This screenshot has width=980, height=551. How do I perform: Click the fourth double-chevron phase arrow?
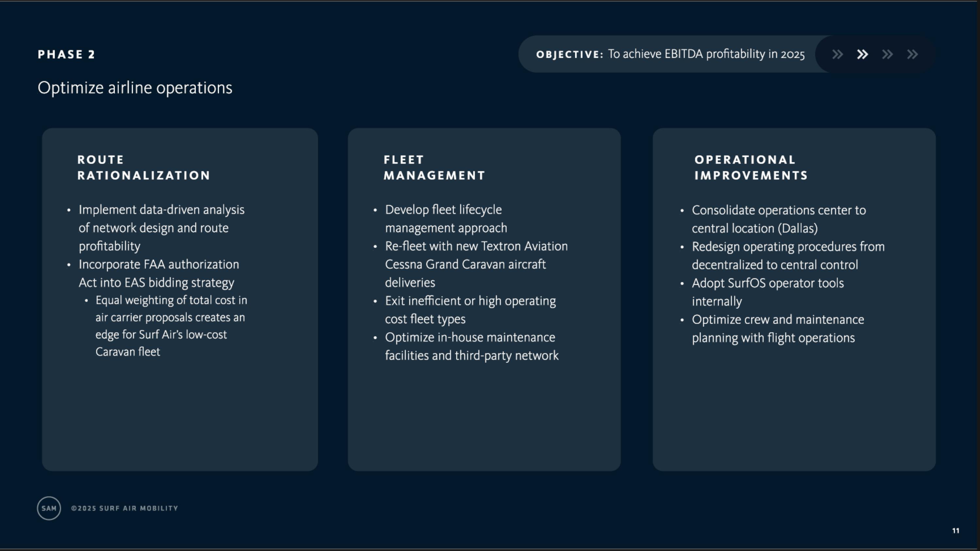click(x=912, y=54)
